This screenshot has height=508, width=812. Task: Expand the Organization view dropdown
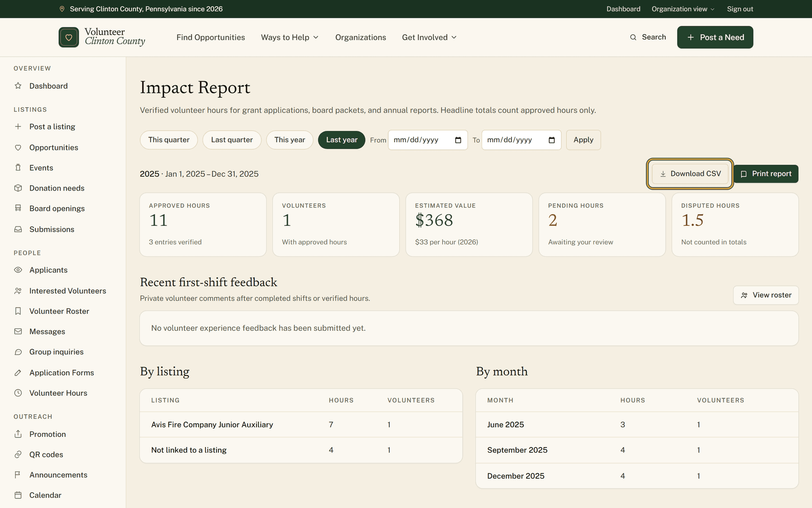click(x=683, y=9)
